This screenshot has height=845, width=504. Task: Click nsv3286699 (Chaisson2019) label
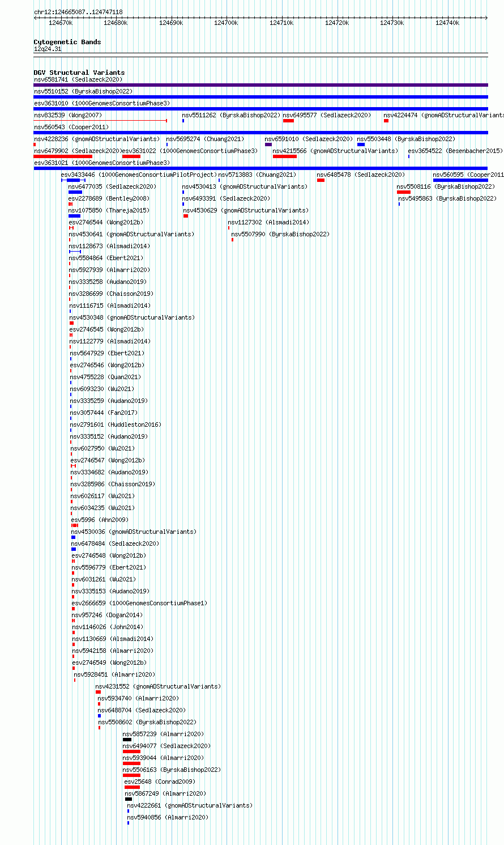tap(111, 294)
